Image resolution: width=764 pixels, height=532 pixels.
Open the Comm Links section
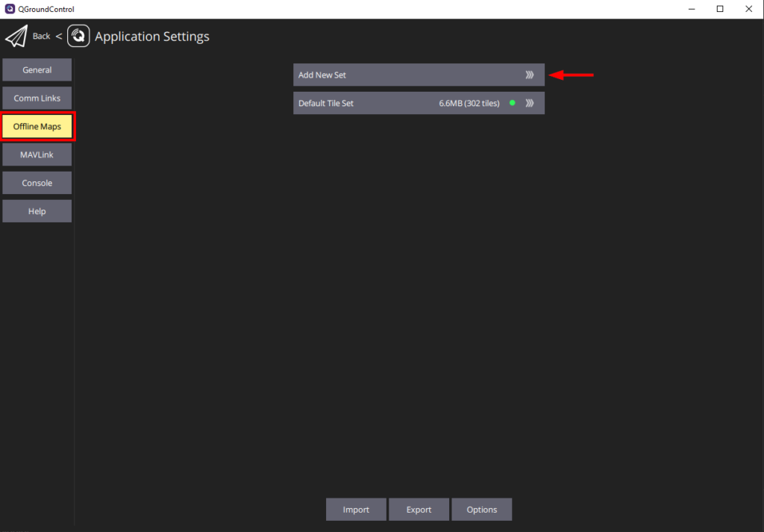[x=37, y=98]
